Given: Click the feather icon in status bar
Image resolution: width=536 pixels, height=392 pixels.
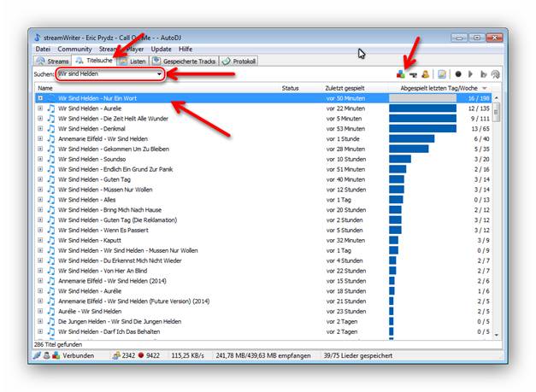Looking at the screenshot, I should tap(37, 355).
